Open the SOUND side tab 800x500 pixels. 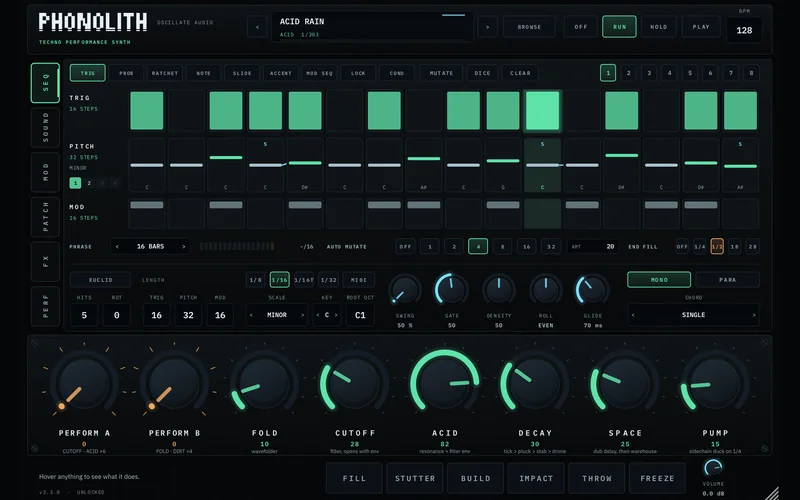(x=45, y=128)
